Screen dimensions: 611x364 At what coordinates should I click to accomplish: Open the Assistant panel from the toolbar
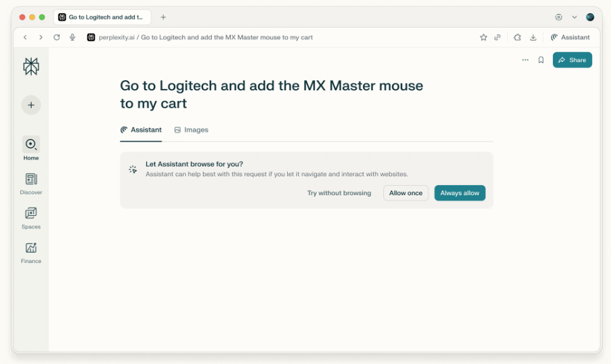coord(570,37)
